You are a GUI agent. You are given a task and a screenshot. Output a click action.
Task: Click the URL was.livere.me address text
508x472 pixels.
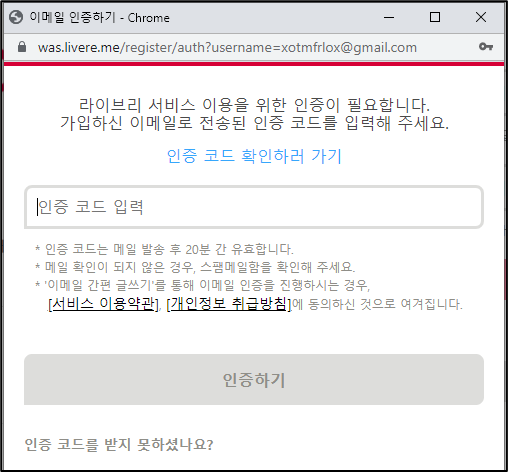click(227, 47)
